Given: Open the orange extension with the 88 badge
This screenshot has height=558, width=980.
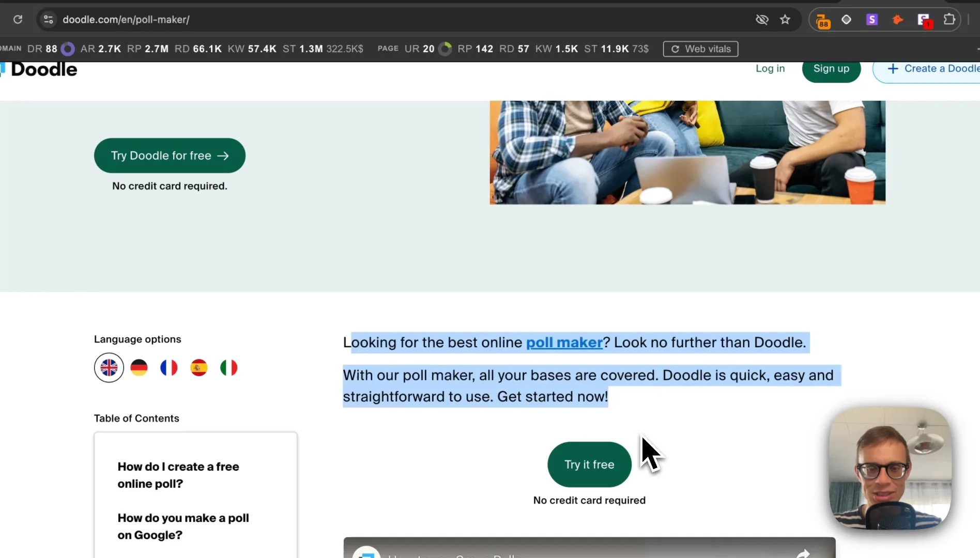Looking at the screenshot, I should [822, 21].
